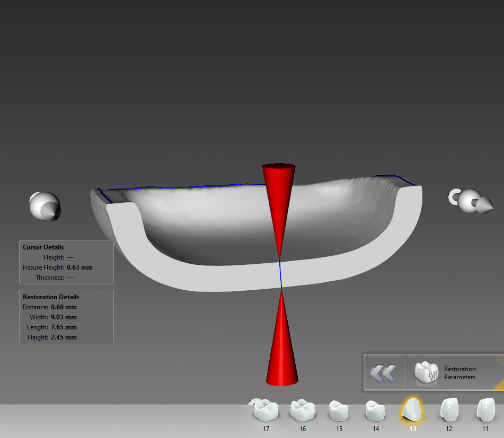Select tooth 11 incisor icon
This screenshot has height=438, width=504.
[485, 409]
